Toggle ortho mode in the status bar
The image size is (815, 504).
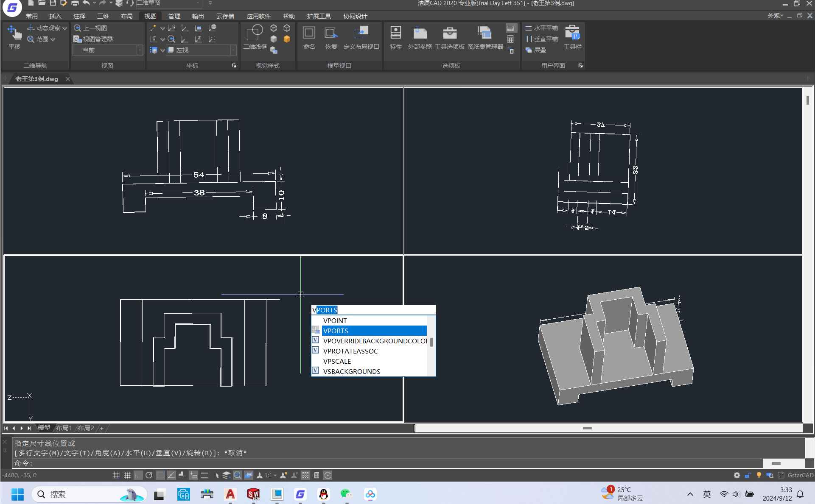[137, 475]
